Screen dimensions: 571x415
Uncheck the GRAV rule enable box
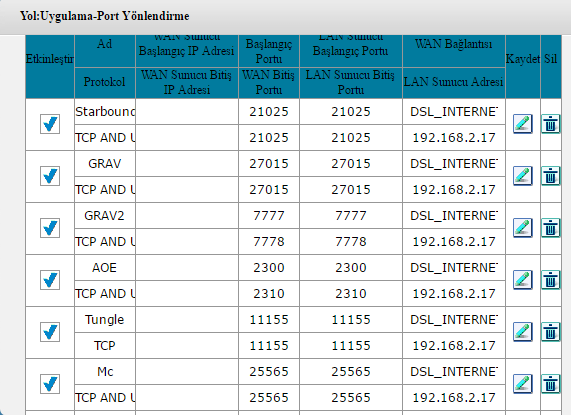[50, 176]
